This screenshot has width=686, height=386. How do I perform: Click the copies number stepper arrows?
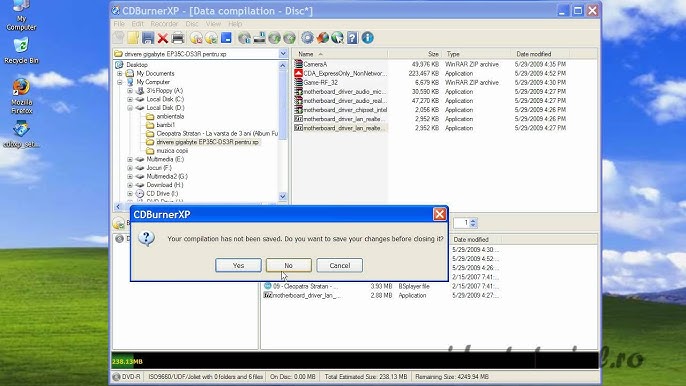click(x=472, y=223)
